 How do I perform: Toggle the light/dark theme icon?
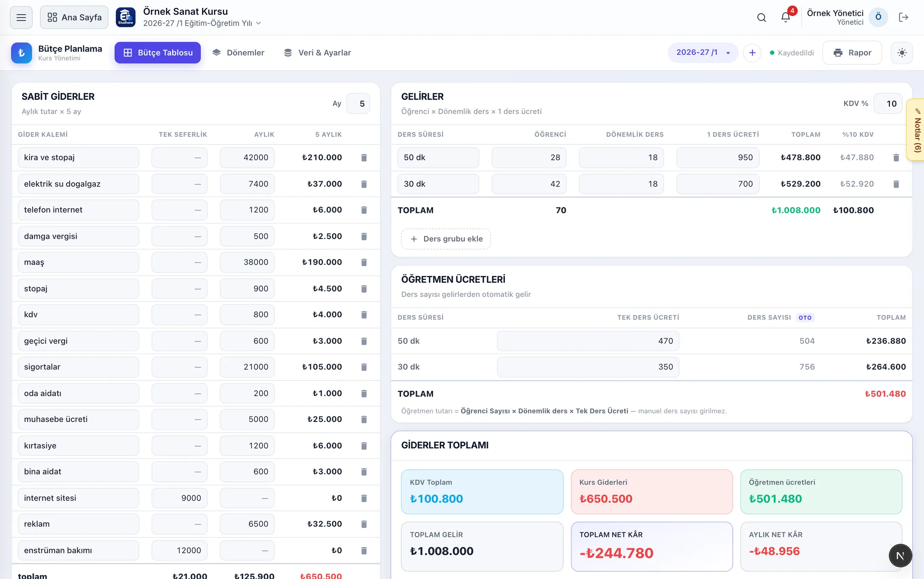point(902,52)
